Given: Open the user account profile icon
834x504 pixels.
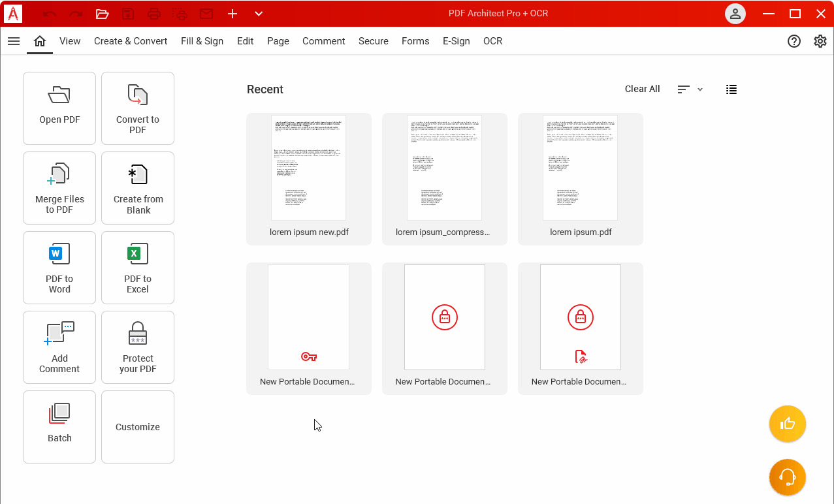Looking at the screenshot, I should pos(735,14).
